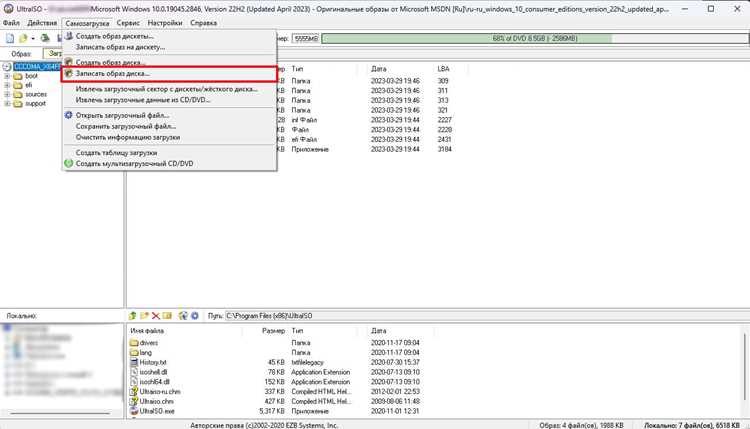Open the Настройки menu
The height and width of the screenshot is (429, 750).
165,23
